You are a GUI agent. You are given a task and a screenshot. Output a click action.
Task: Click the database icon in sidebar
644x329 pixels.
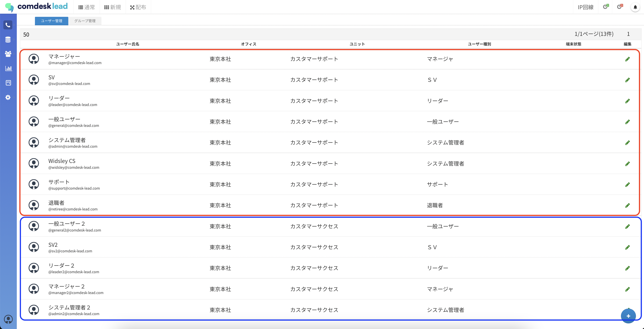click(8, 39)
